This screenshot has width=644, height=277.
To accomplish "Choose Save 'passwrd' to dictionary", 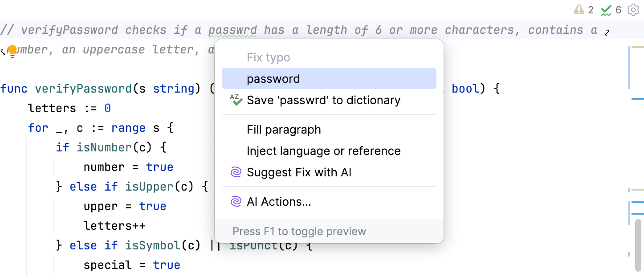I will point(323,100).
